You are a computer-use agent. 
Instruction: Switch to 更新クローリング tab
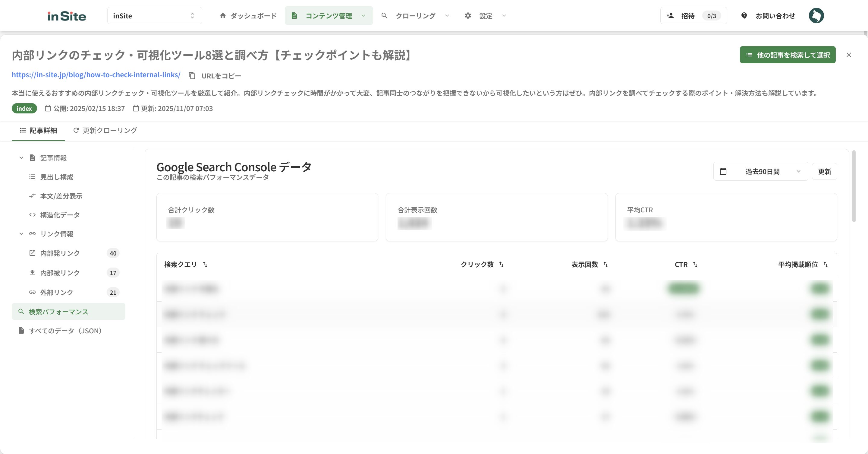click(x=105, y=131)
